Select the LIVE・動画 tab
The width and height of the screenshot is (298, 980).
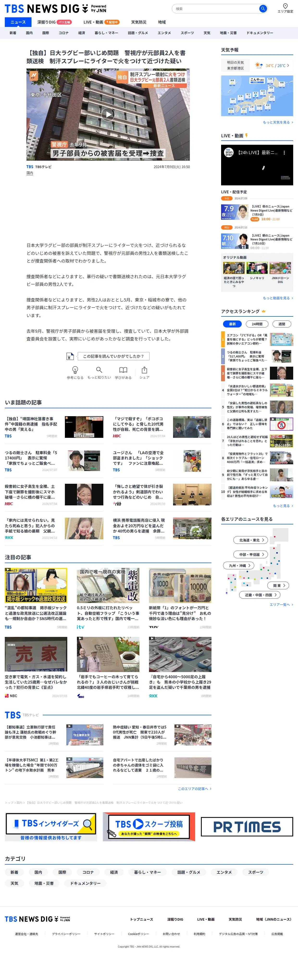coord(101,22)
